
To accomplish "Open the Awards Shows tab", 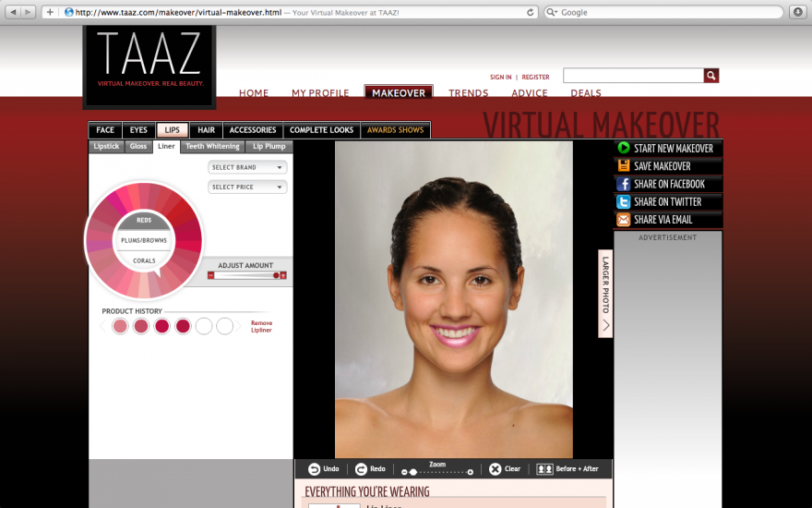I will point(396,130).
